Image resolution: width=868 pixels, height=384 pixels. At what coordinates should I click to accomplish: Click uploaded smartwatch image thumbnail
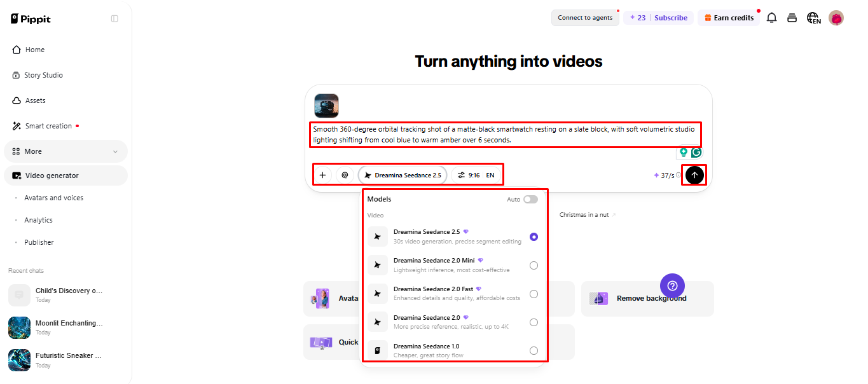pyautogui.click(x=326, y=106)
